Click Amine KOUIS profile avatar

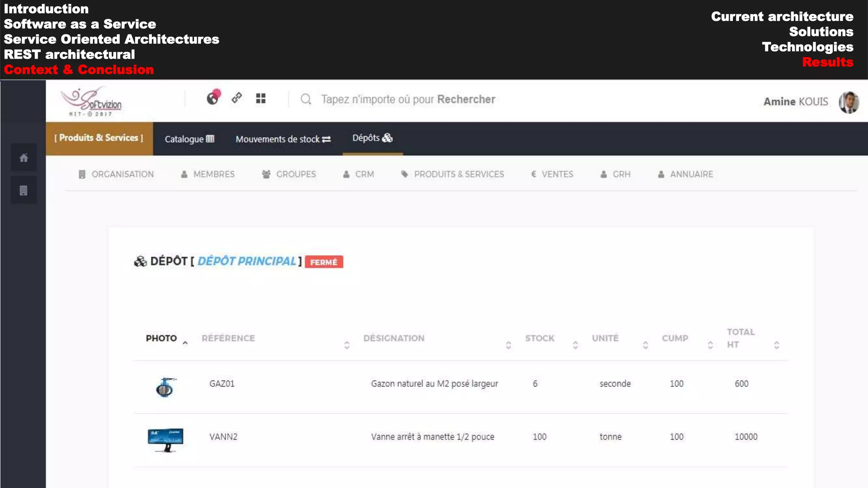click(x=849, y=102)
